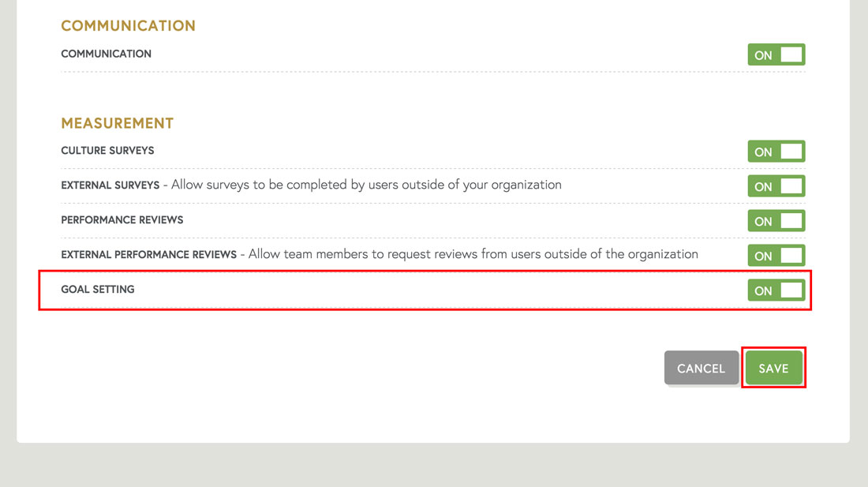Click the CULTURE SURVEYS setting label
The width and height of the screenshot is (868, 487).
[107, 150]
